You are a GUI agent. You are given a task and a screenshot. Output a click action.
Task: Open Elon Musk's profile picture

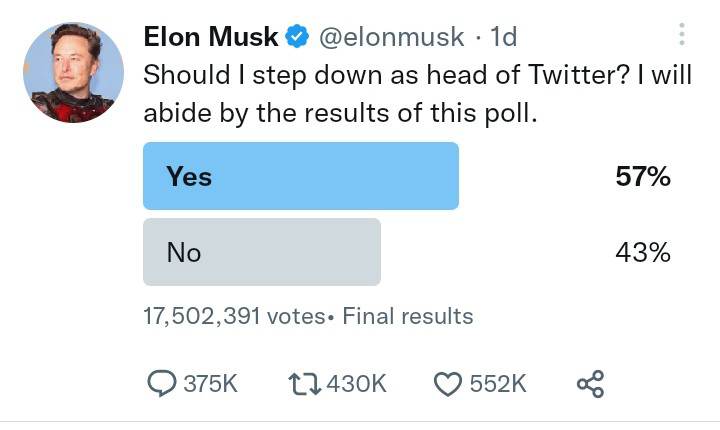point(73,73)
